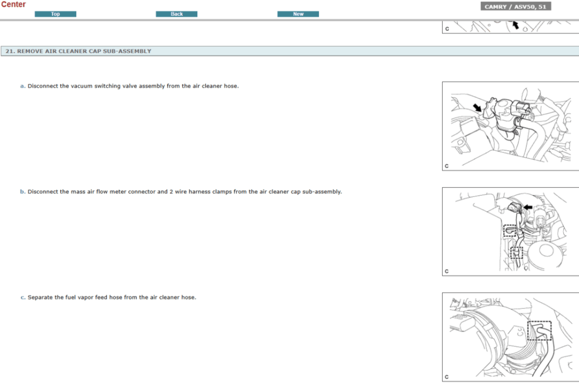
Task: Select the CAMRY / ASV50, 51 model badge
Action: pos(516,7)
